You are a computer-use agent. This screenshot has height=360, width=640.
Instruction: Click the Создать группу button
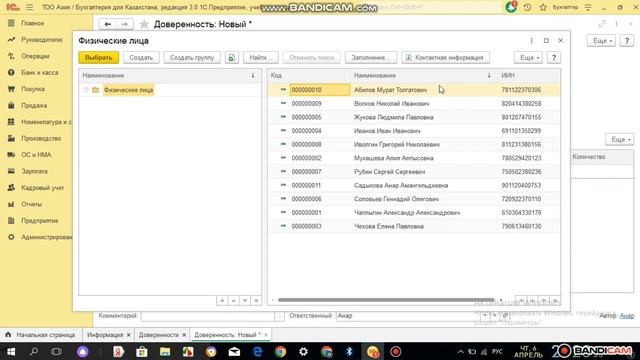(192, 58)
